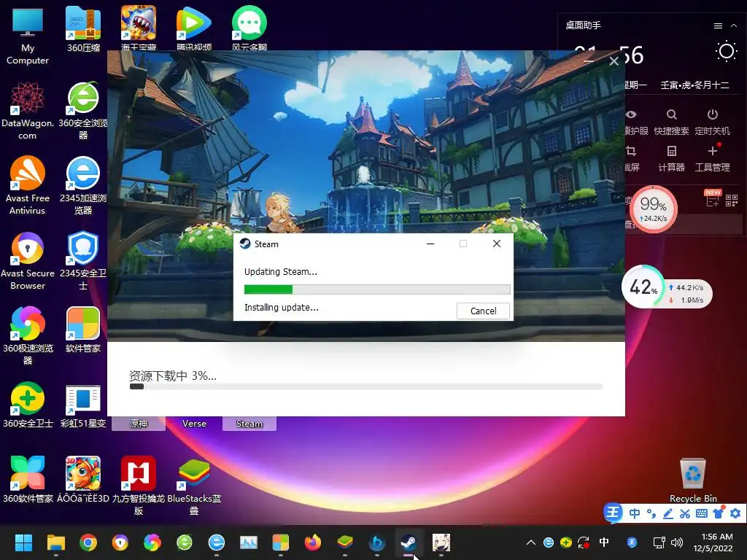Image resolution: width=747 pixels, height=560 pixels.
Task: Open Avast Secure Browser shortcut
Action: coord(27,260)
